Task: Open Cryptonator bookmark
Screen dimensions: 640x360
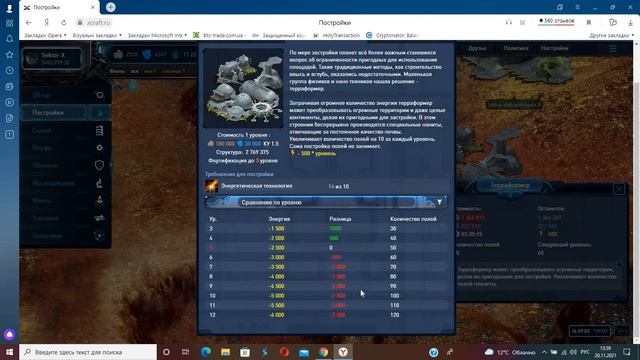Action: [392, 36]
